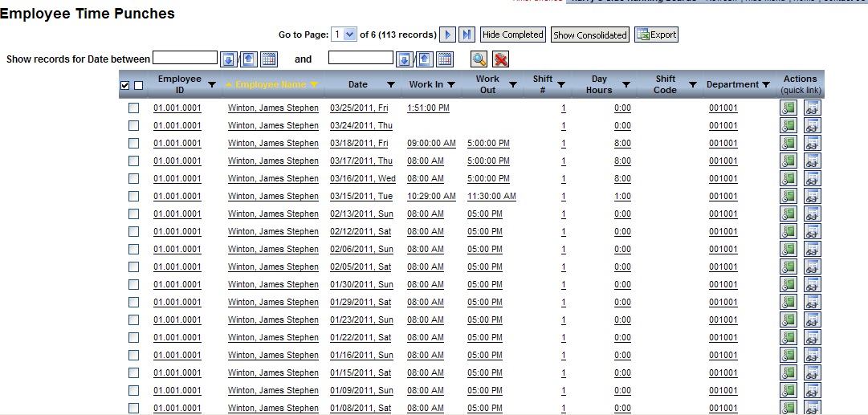This screenshot has width=868, height=415.
Task: Open calendar picker for second date field
Action: click(445, 59)
